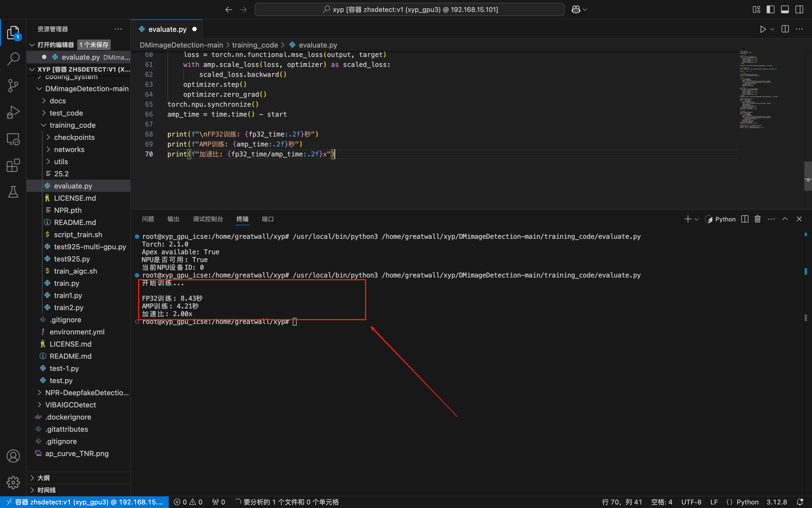Open the Source Control view
This screenshot has height=508, width=812.
pyautogui.click(x=13, y=85)
